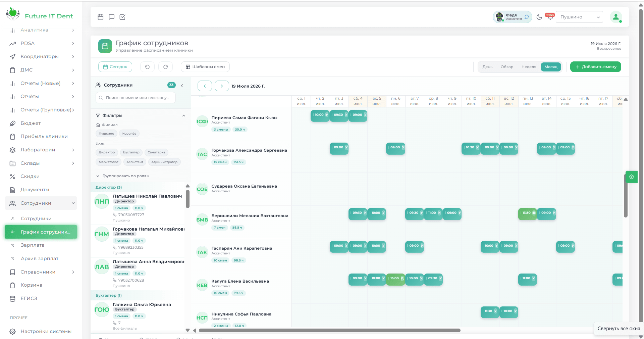Open the Федя assistant chat widget
Screen dimensions: 644x339
pos(512,17)
